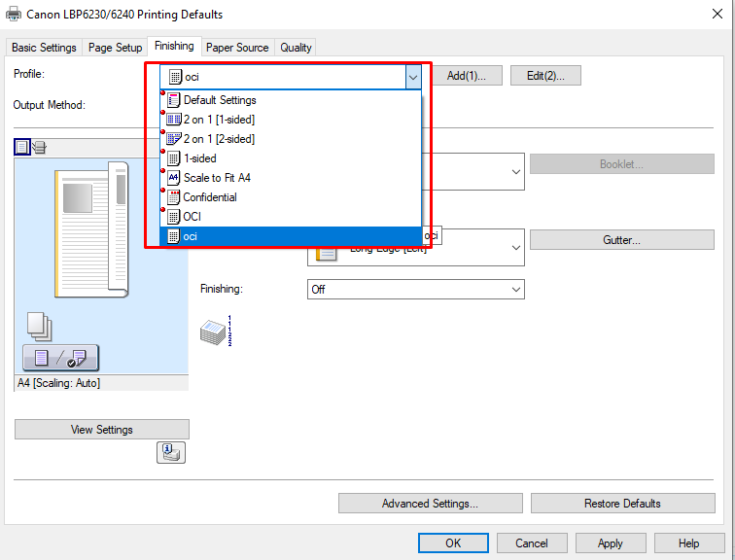
Task: Click the Canon printer title bar icon
Action: 14,14
